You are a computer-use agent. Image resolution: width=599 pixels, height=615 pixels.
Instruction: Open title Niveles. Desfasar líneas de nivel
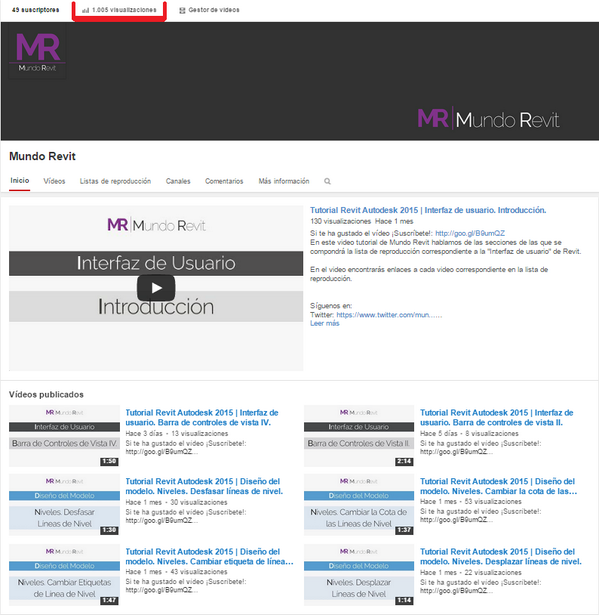pos(204,486)
